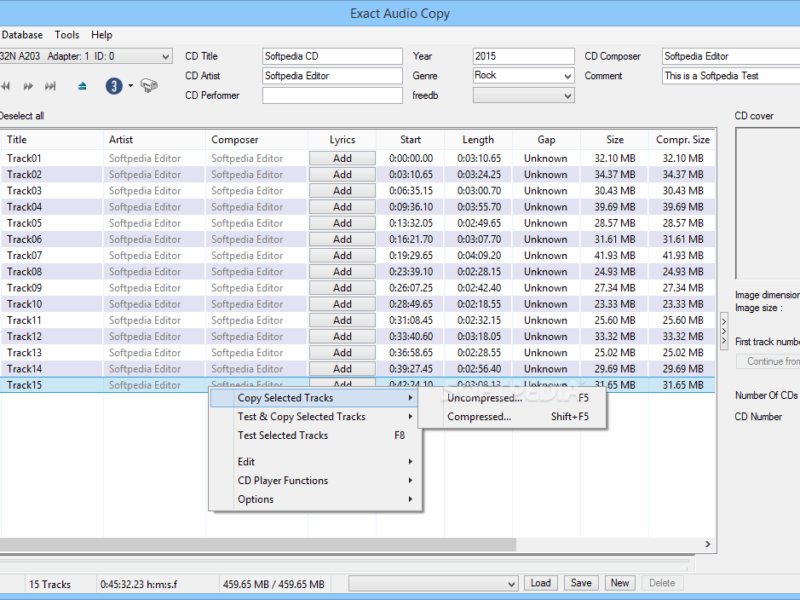Click the CD Performer text field
The image size is (800, 600).
[332, 96]
